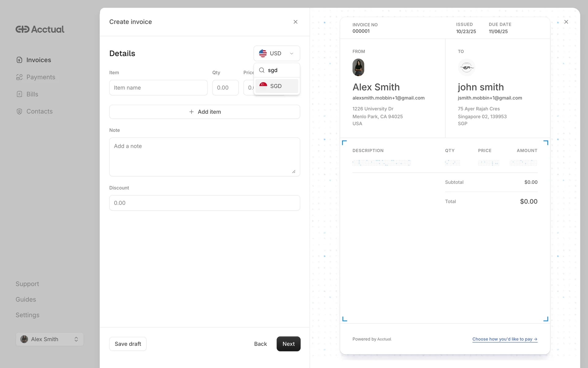The width and height of the screenshot is (588, 368).
Task: Open Settings from the sidebar
Action: coord(28,315)
